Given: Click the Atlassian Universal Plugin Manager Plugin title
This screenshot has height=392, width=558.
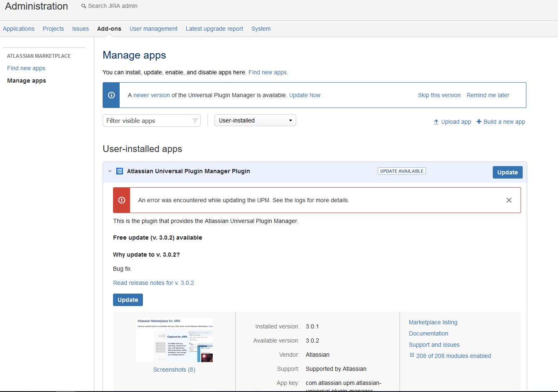Looking at the screenshot, I should pyautogui.click(x=189, y=171).
